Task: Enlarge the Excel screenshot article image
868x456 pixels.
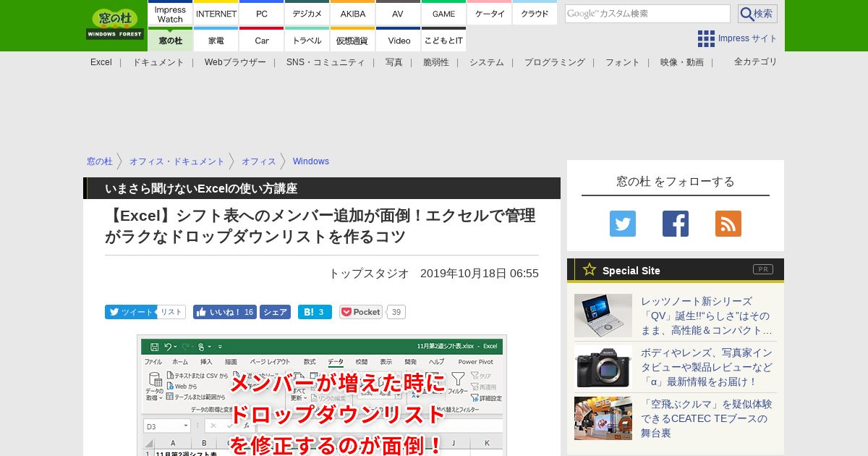Action: 322,395
